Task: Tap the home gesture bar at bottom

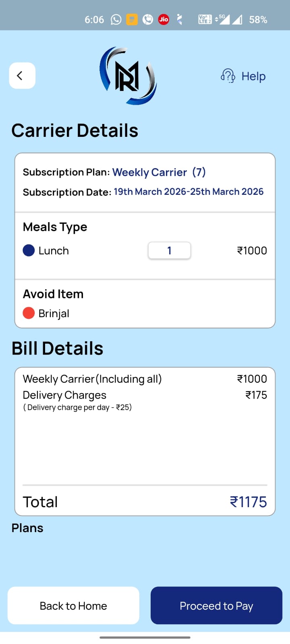Action: [x=145, y=638]
